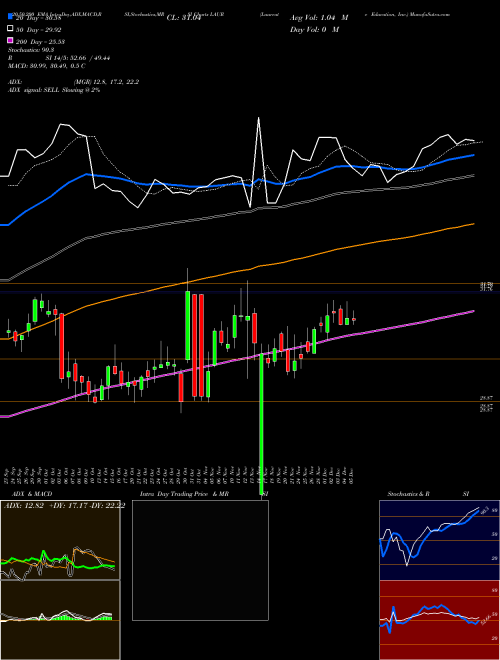This screenshot has width=500, height=660.
Task: Select the '200 Day = 25.53' legend text
Action: point(40,42)
